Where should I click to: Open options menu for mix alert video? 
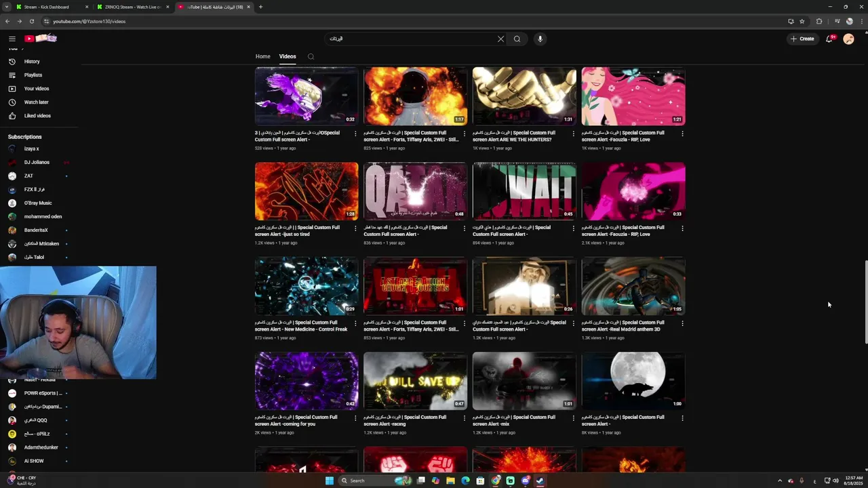tap(573, 418)
